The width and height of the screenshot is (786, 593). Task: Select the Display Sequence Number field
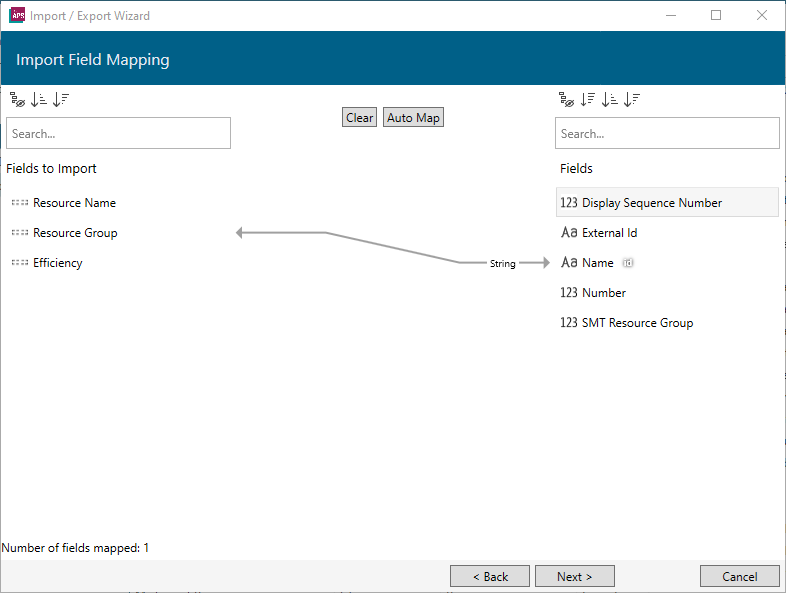(x=651, y=203)
